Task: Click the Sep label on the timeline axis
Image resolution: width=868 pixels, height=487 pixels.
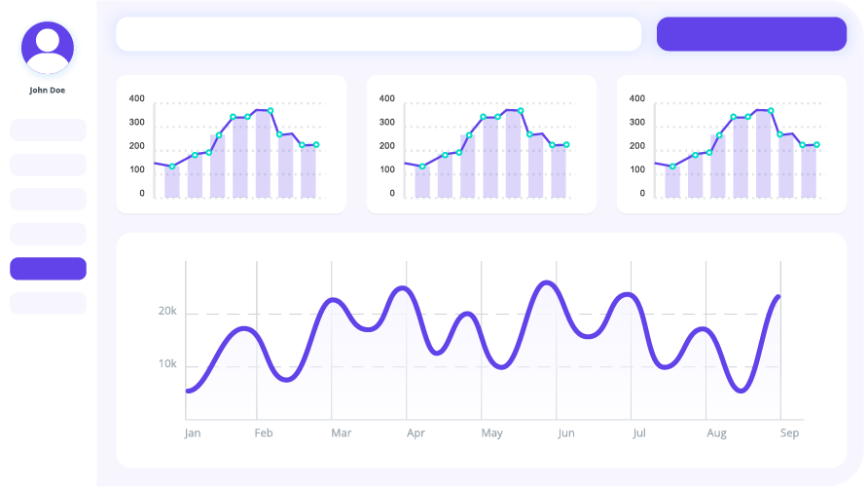Action: coord(789,433)
